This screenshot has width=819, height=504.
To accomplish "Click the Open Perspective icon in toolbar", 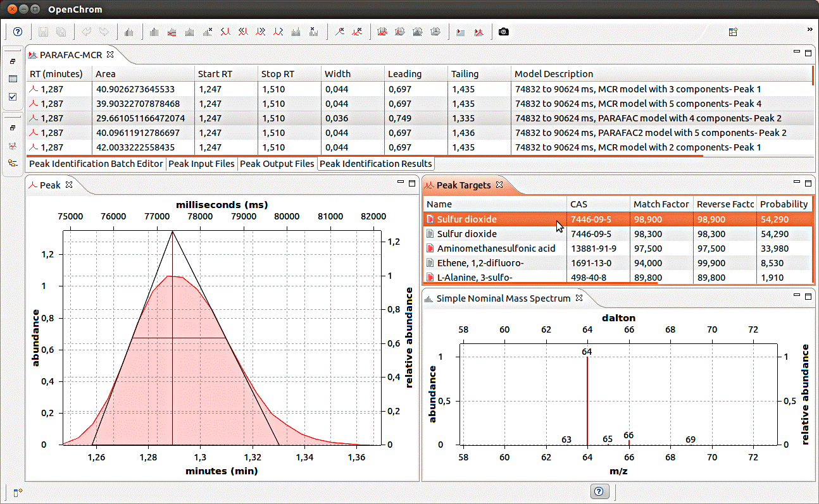I will [x=733, y=32].
